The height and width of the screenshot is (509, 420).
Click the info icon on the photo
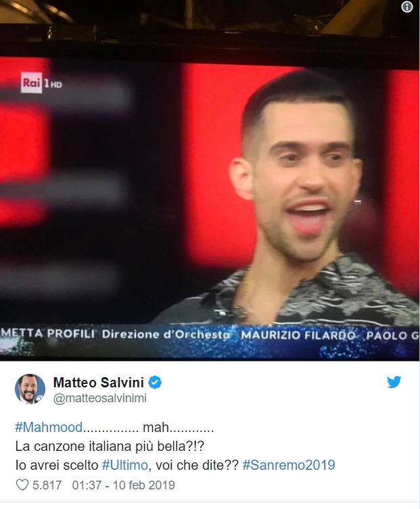406,7
